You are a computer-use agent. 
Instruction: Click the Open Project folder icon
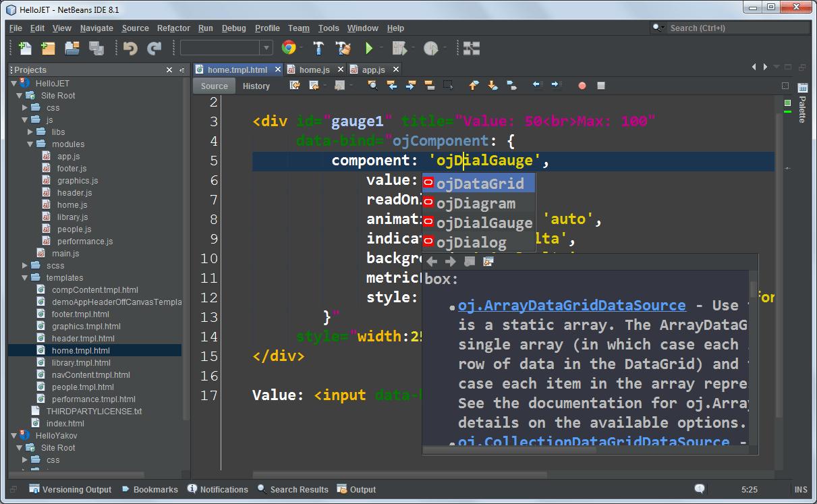point(72,48)
